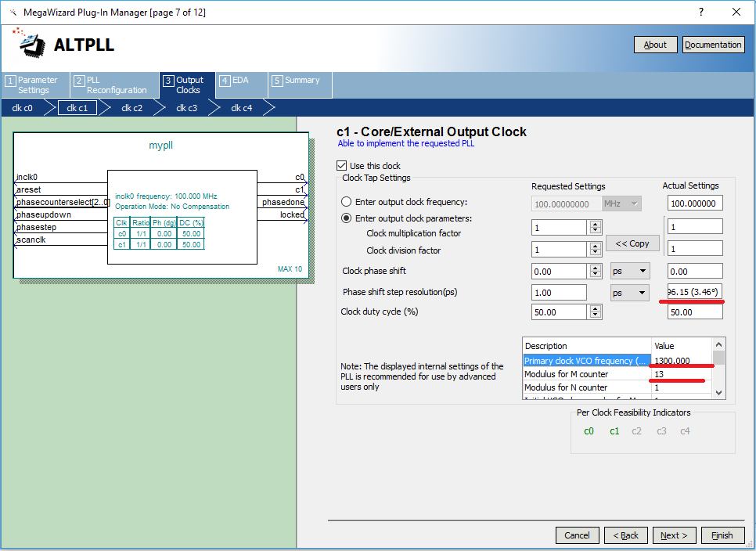Image resolution: width=756 pixels, height=551 pixels.
Task: Click the << Copy button
Action: tap(632, 243)
